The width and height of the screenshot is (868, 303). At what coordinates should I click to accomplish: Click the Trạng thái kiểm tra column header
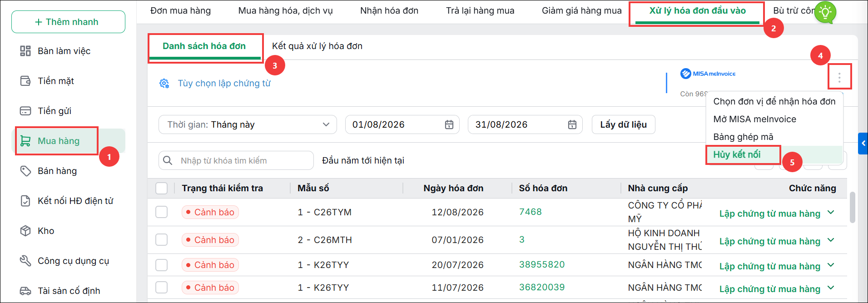coord(222,188)
